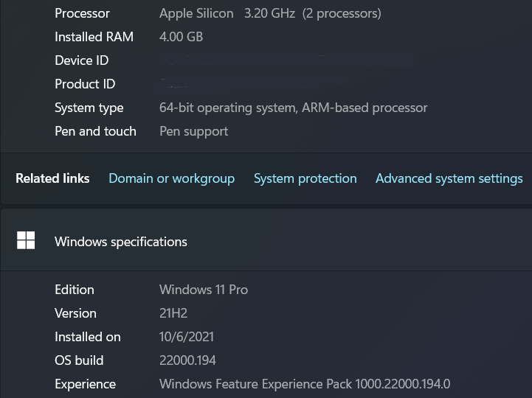Open the Domain or workgroup link
The image size is (532, 398).
tap(172, 178)
